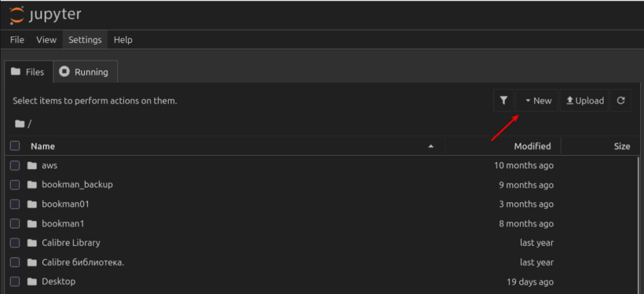Toggle the select-all checkbox in header

coord(15,146)
